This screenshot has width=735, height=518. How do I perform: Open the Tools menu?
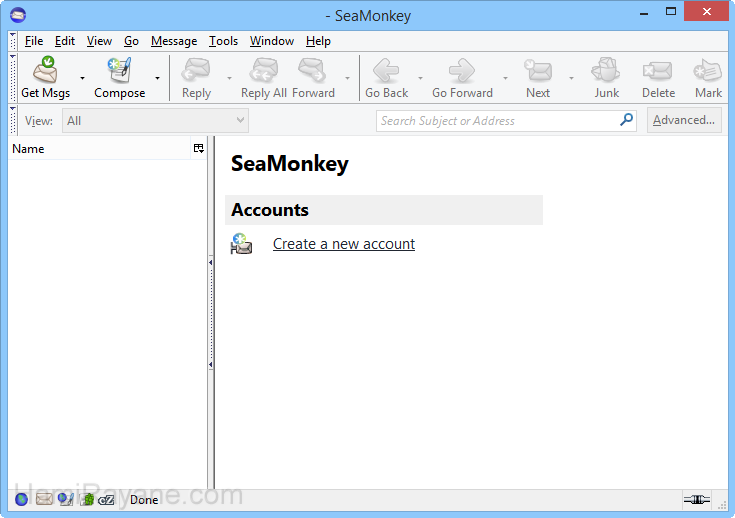pos(223,41)
